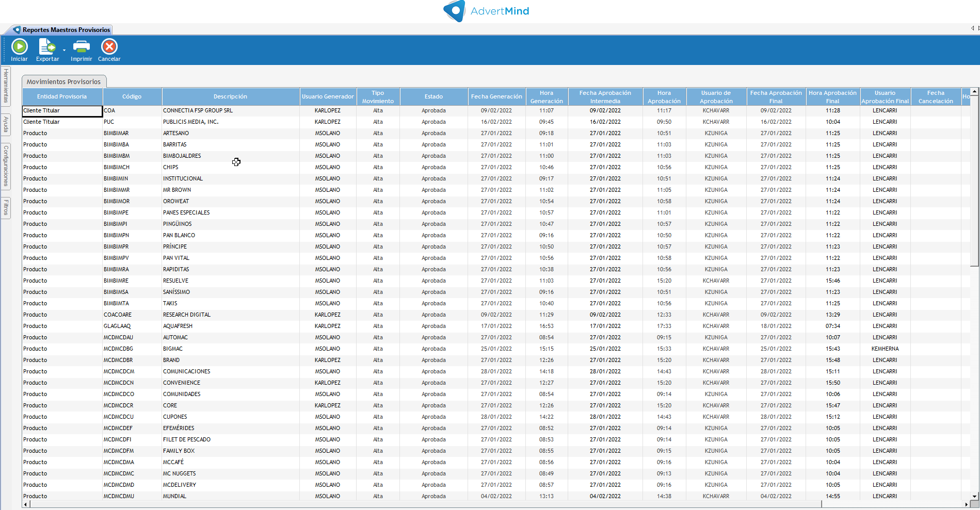Click vertical scrollbar up arrow
980x510 pixels.
(x=974, y=91)
